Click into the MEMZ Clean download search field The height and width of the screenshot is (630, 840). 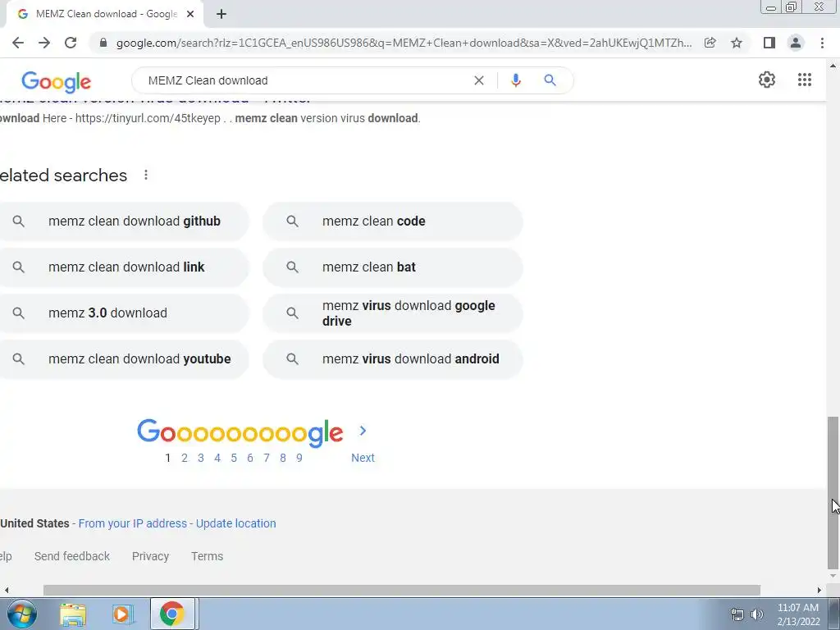click(x=305, y=80)
